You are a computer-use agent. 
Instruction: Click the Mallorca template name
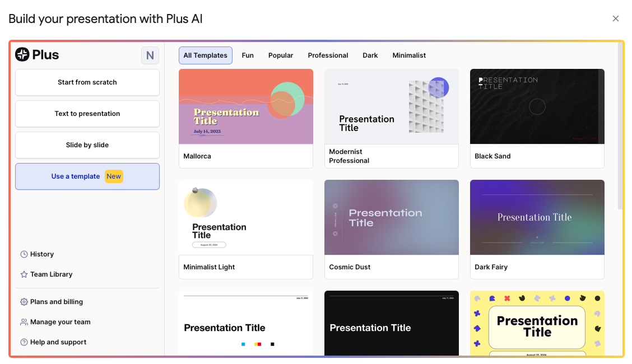(x=197, y=156)
